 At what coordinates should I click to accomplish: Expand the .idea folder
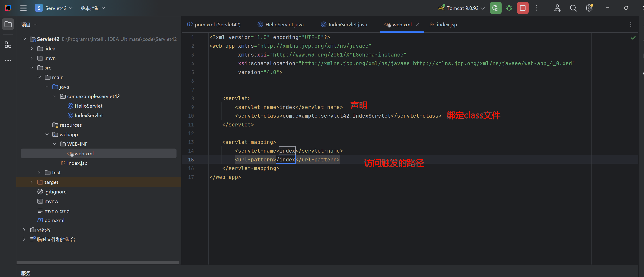32,49
